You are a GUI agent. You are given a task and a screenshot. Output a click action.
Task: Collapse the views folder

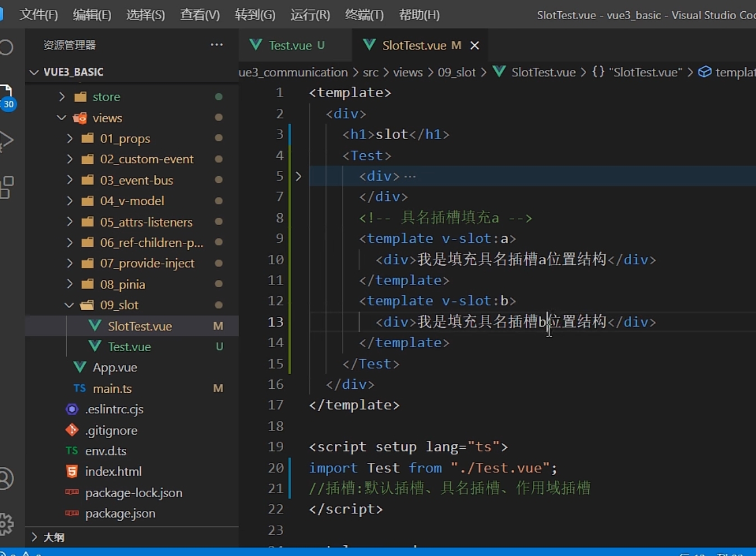(x=62, y=118)
